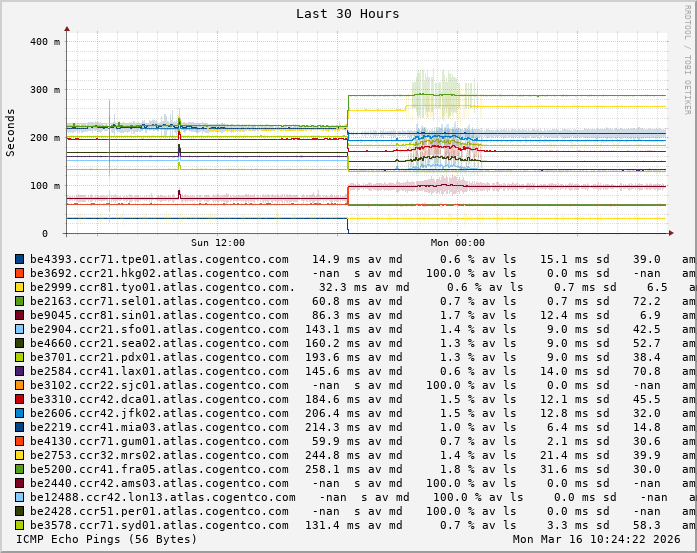697x553 pixels.
Task: Select the color box next to be2999.ccr81.tyo01
Action: [19, 287]
